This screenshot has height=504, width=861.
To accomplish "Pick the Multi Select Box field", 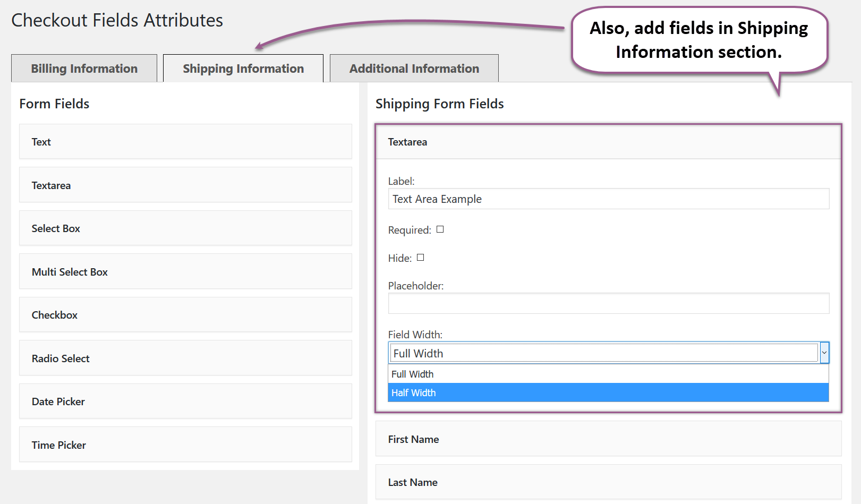I will tap(185, 271).
